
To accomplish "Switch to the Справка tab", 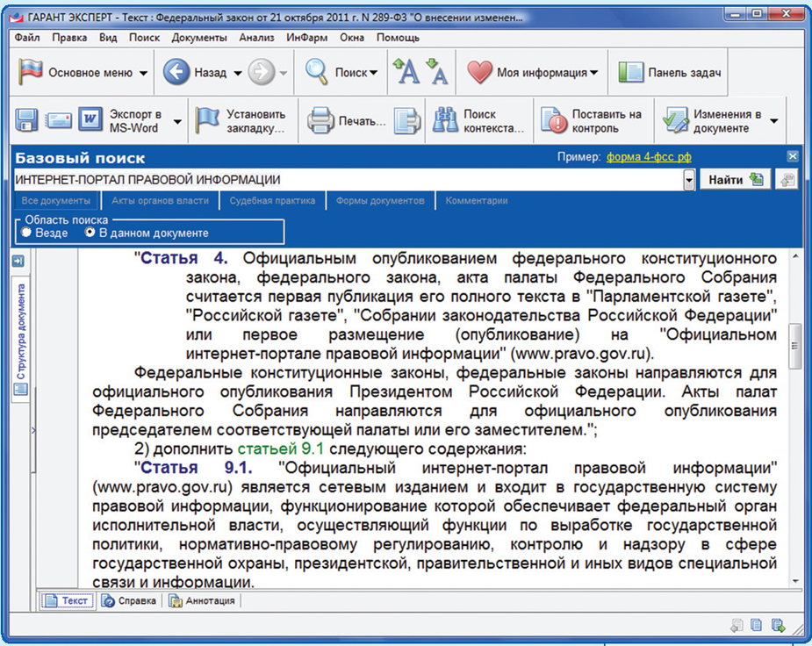I will pos(130,601).
